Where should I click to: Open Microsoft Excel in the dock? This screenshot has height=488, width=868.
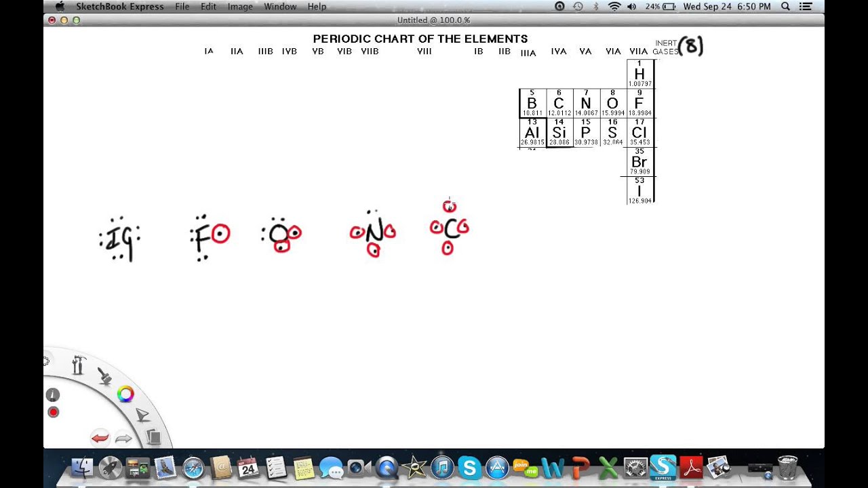tap(608, 468)
